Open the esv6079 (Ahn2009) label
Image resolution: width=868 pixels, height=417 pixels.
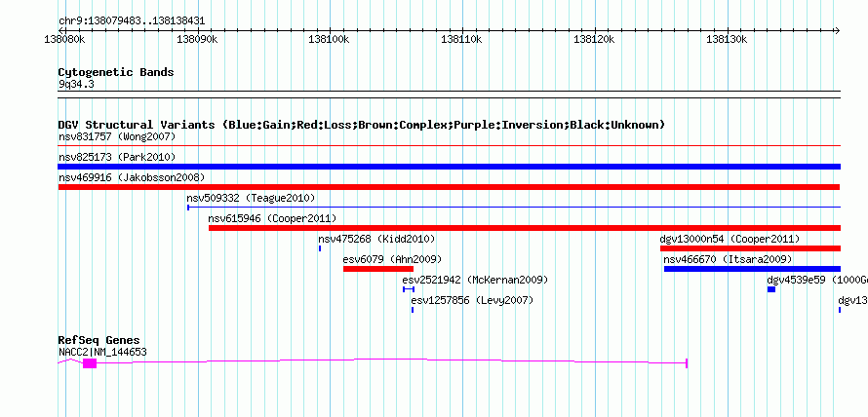pos(392,259)
